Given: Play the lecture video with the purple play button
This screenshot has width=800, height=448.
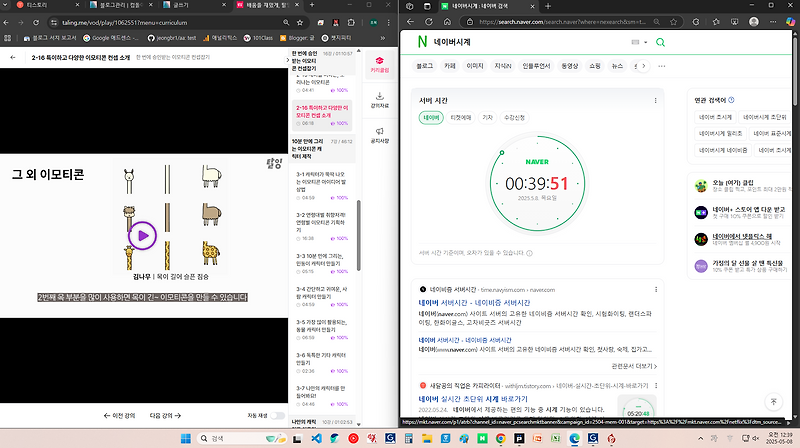Looking at the screenshot, I should tap(142, 236).
